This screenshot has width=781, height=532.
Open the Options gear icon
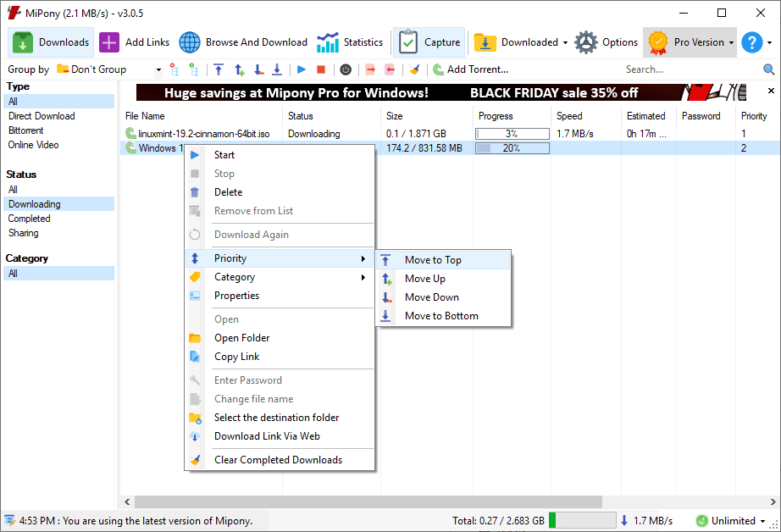coord(586,42)
